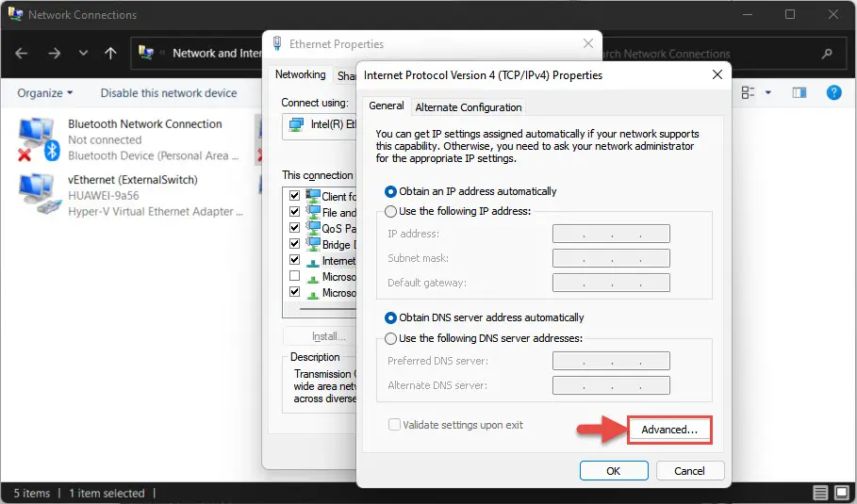Open the Organize dropdown menu
This screenshot has height=504, width=857.
(x=45, y=93)
